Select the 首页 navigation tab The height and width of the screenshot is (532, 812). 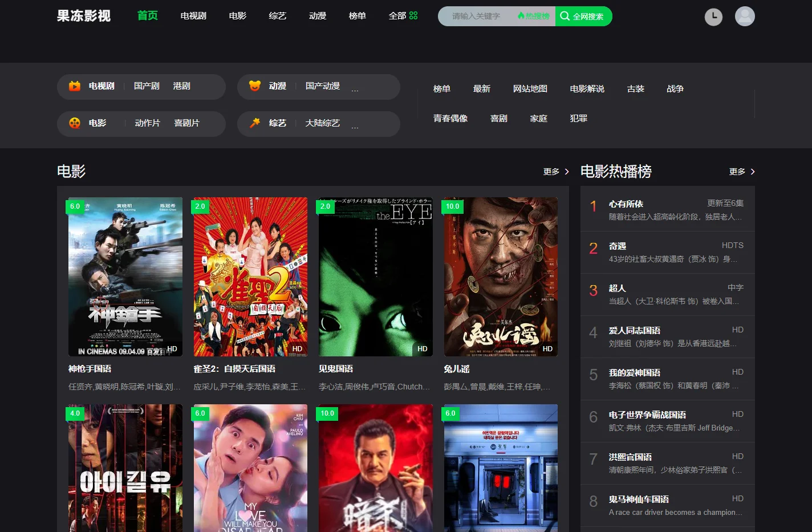tap(148, 15)
